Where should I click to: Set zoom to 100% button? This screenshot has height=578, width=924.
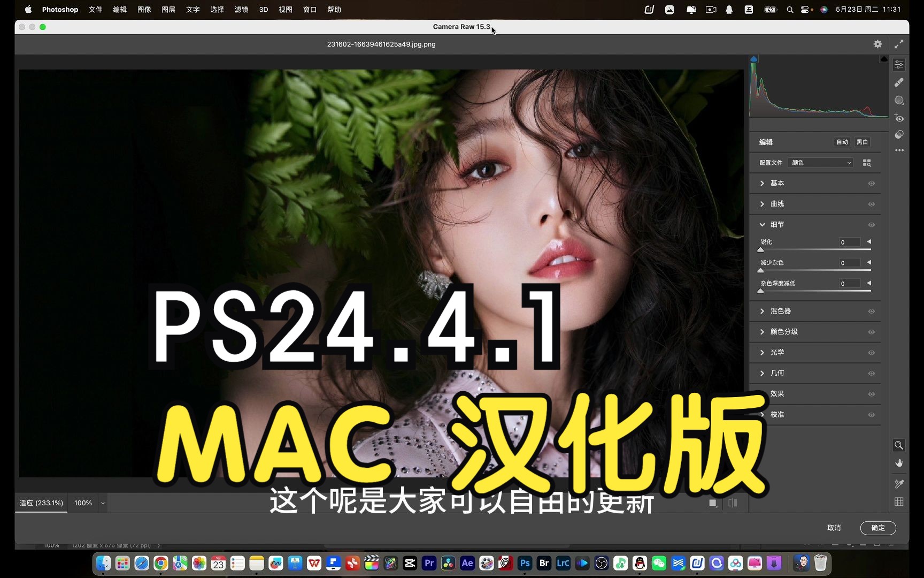(83, 503)
